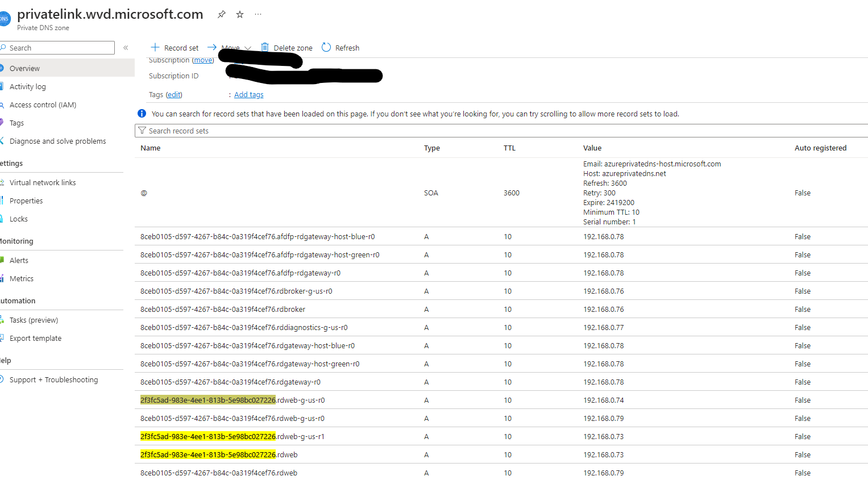Click the Tags edit link

pyautogui.click(x=174, y=94)
